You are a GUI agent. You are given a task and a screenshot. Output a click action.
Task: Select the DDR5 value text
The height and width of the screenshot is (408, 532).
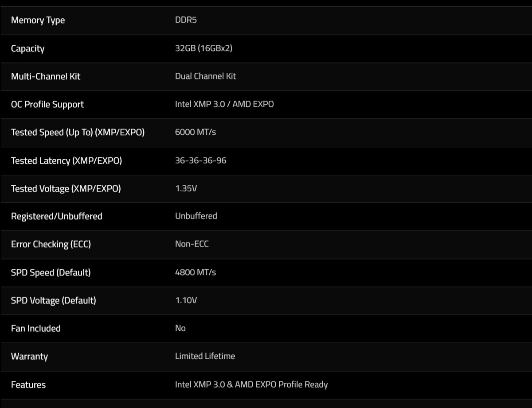[186, 20]
